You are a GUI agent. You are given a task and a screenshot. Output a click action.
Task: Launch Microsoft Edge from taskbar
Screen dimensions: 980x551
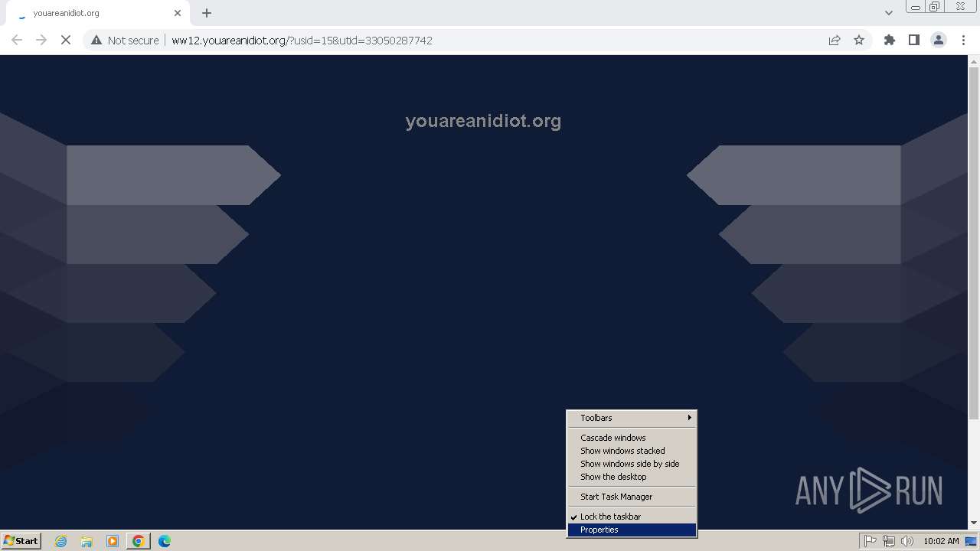[x=165, y=541]
